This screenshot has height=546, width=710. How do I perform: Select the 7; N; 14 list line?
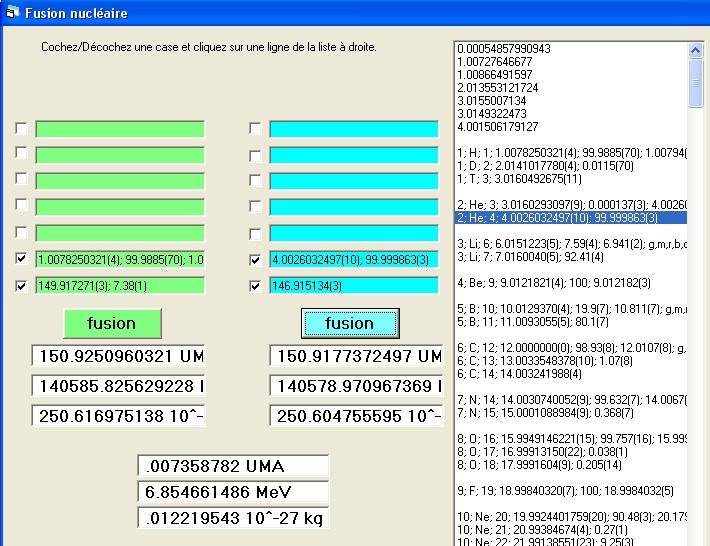(x=571, y=400)
